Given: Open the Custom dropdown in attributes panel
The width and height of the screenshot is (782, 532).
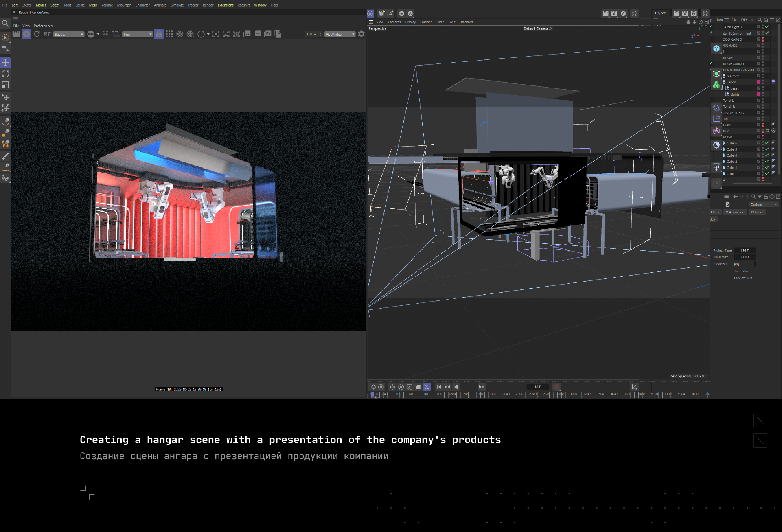Looking at the screenshot, I should [x=764, y=204].
